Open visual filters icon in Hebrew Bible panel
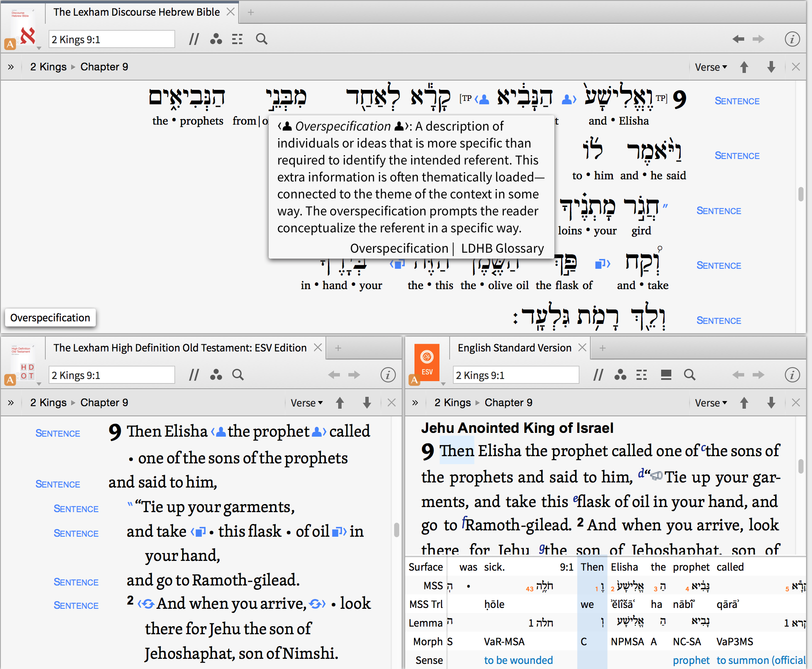 216,39
